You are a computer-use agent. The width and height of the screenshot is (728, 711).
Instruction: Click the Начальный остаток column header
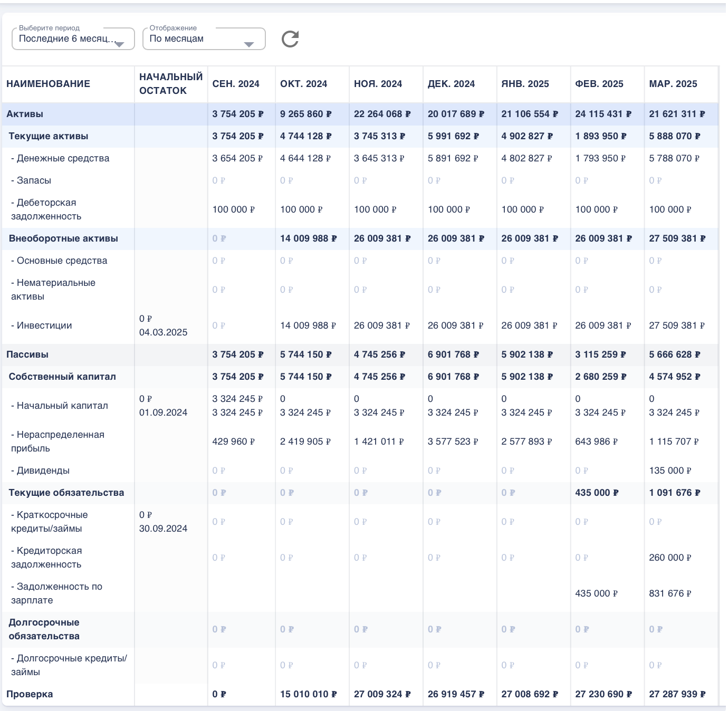[171, 84]
